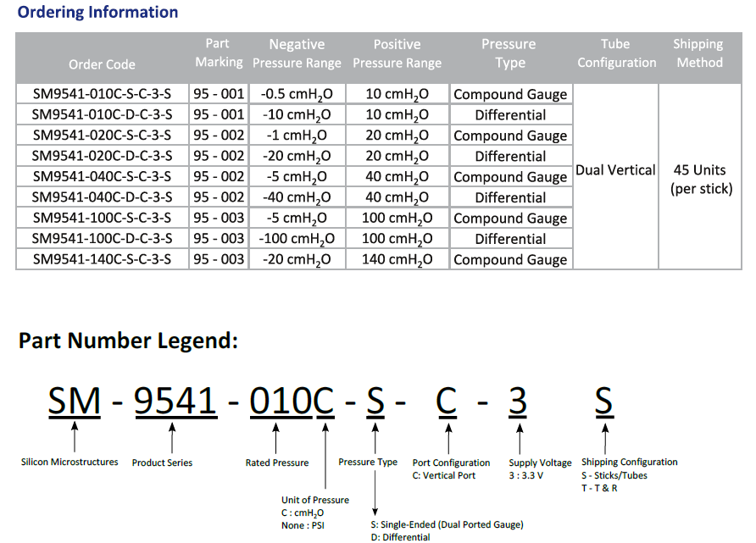This screenshot has width=756, height=543.
Task: Click the Supply Voltage legend label
Action: pos(541,463)
